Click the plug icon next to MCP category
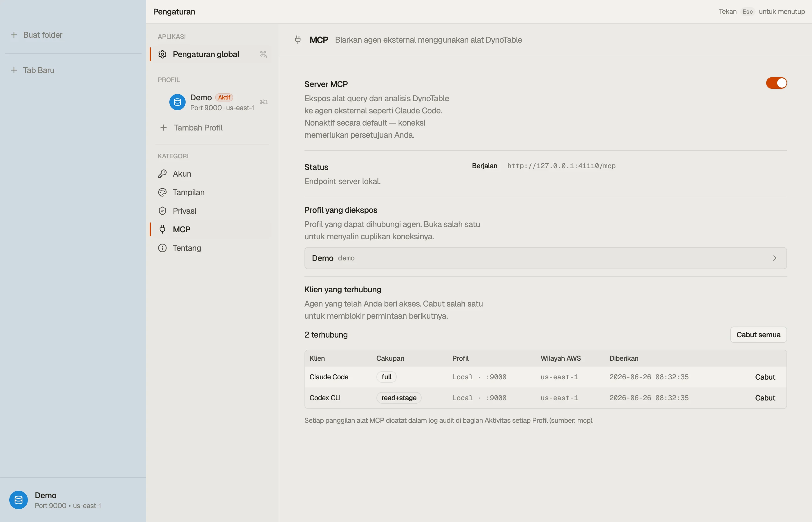The height and width of the screenshot is (522, 812). (x=162, y=229)
